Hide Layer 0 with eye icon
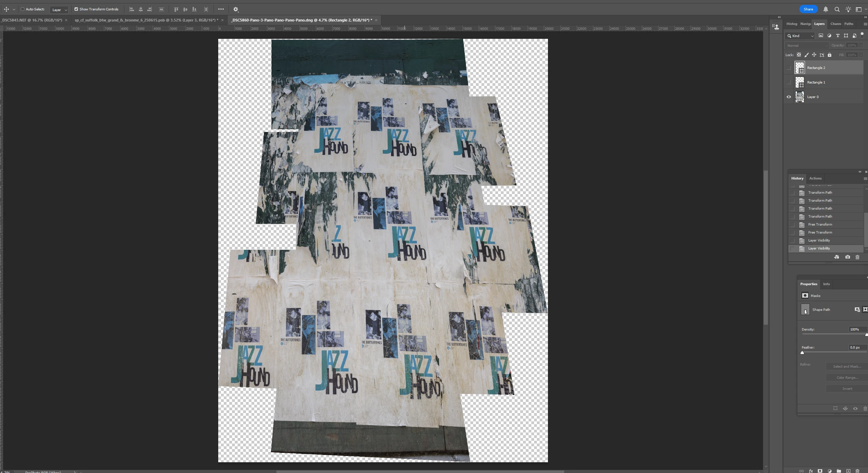Image resolution: width=868 pixels, height=473 pixels. [789, 97]
